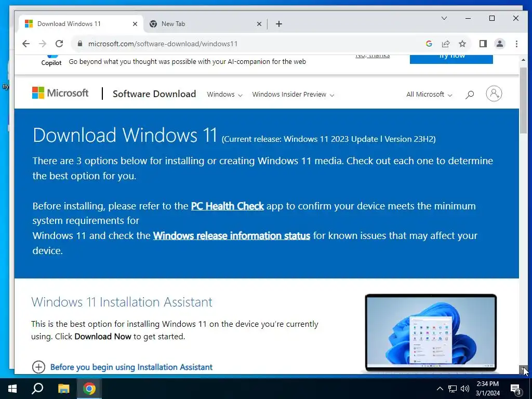
Task: Open taskbar search
Action: point(37,389)
